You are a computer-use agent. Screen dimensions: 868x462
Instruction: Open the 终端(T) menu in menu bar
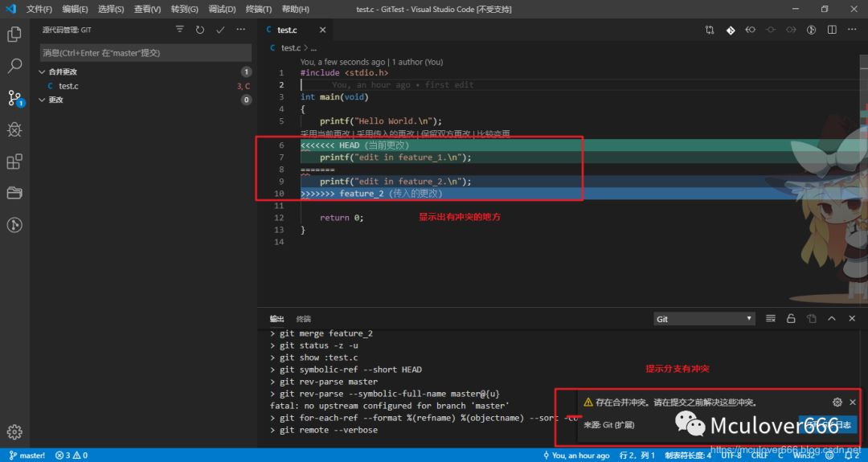pos(259,9)
